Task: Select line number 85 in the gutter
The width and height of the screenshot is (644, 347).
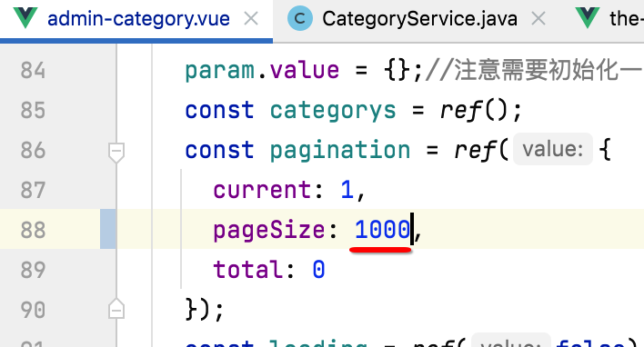Action: click(x=33, y=110)
